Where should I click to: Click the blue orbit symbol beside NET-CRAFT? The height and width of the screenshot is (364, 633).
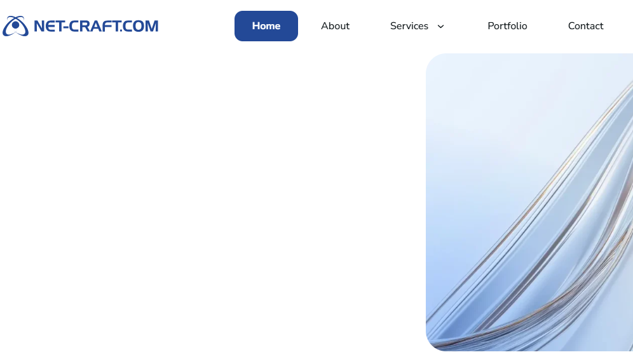coord(15,26)
